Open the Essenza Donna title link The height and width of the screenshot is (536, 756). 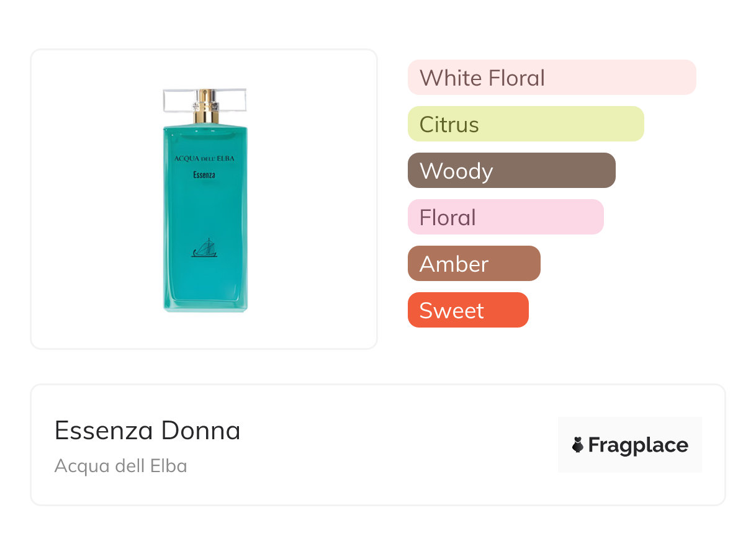point(147,431)
